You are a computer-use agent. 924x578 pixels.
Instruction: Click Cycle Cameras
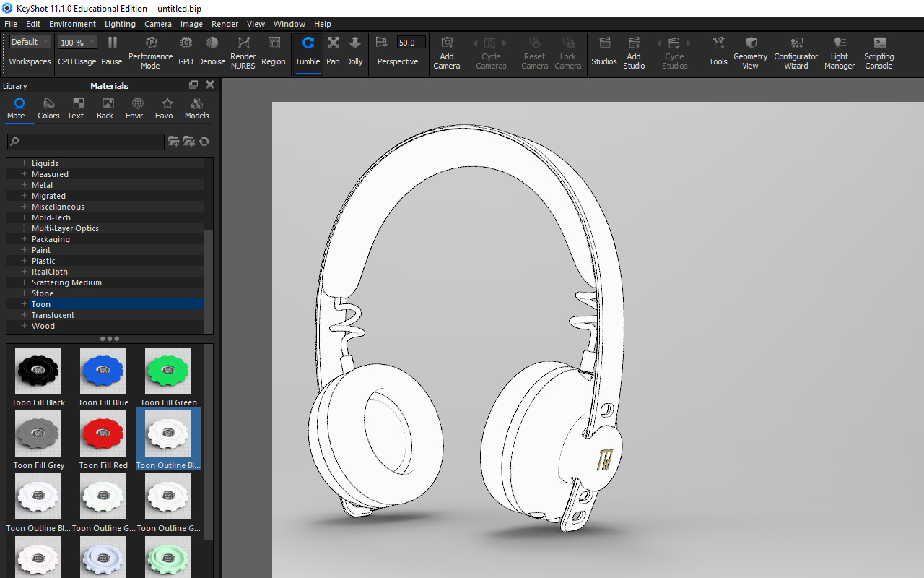tap(491, 52)
